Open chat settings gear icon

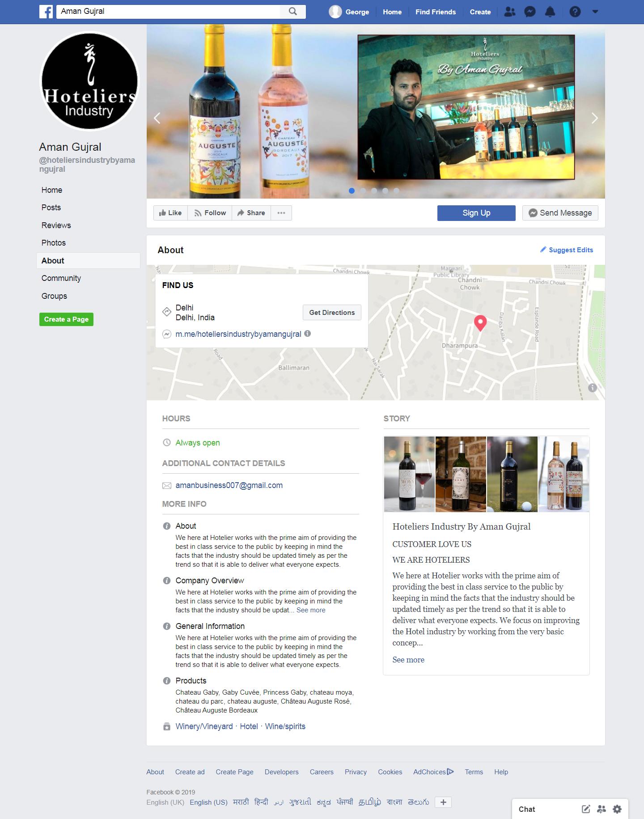pos(617,809)
